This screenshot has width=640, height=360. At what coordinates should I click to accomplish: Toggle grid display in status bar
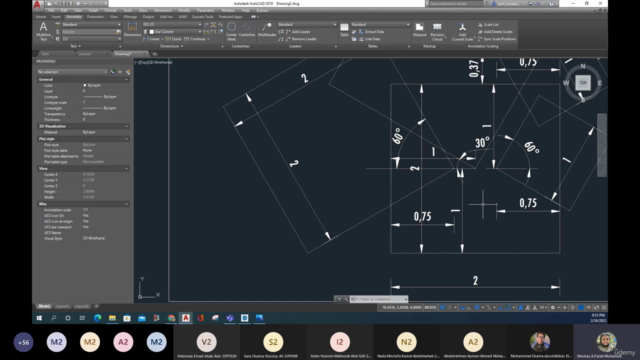[x=442, y=308]
